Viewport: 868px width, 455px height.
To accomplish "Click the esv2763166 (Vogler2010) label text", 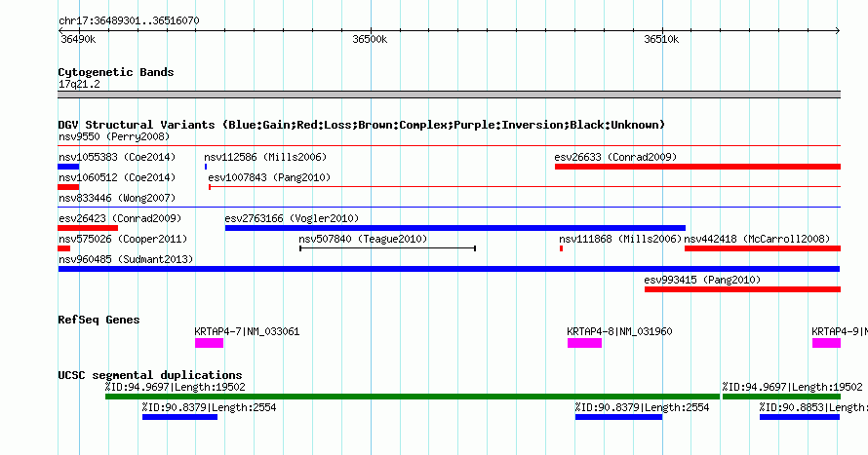I will (x=292, y=218).
